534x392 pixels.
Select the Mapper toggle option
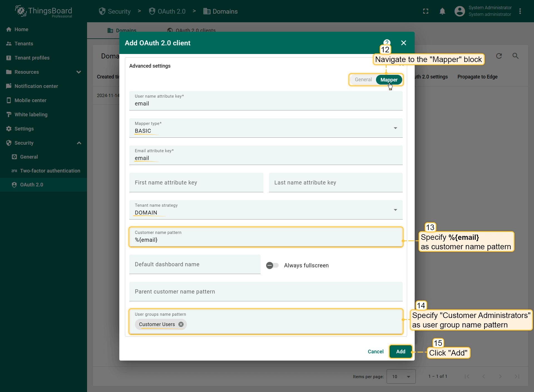389,80
